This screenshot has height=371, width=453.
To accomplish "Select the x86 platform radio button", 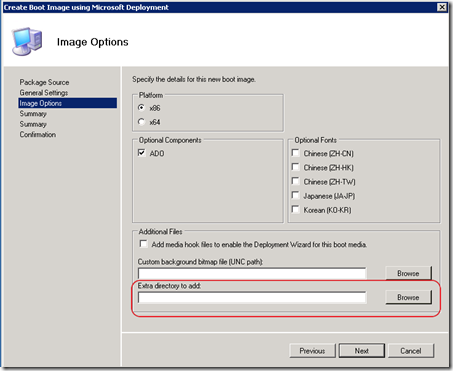I will coord(142,108).
